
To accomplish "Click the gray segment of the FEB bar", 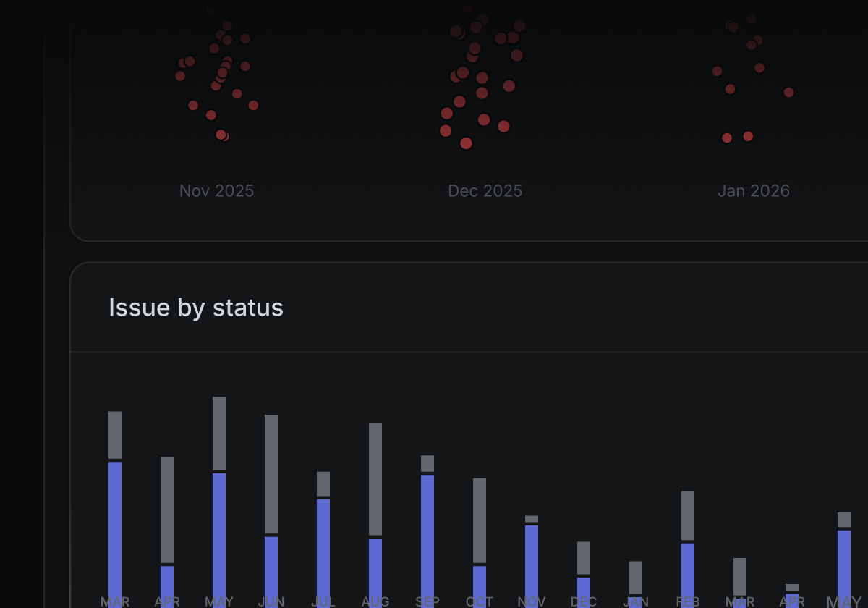I will click(x=688, y=515).
